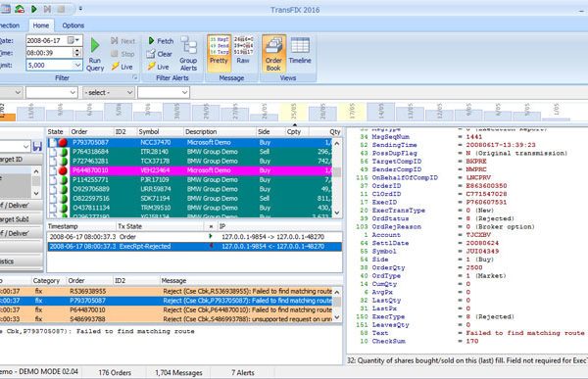Screen dimensions: 588x379
Task: Open the empty dropdown right of '- select -'
Action: [164, 92]
